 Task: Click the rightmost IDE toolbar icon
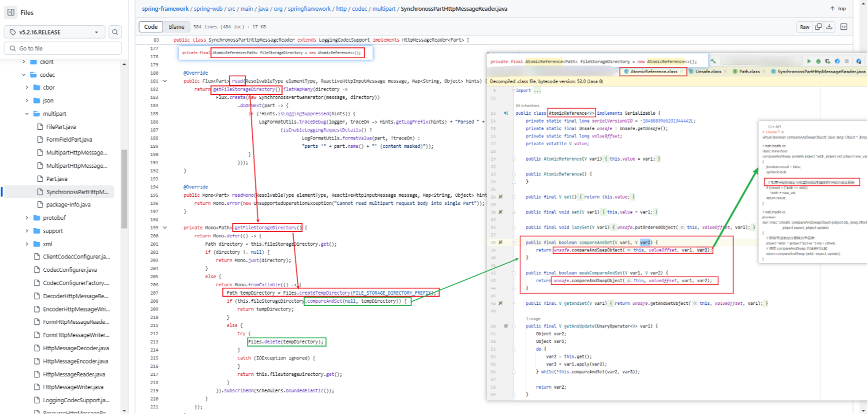click(x=859, y=61)
